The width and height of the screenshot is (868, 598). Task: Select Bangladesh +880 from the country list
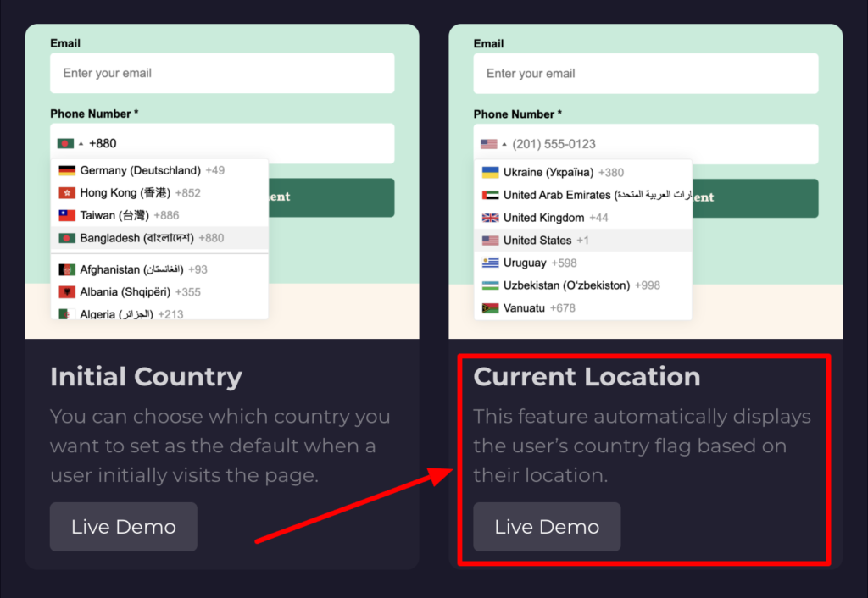[153, 238]
